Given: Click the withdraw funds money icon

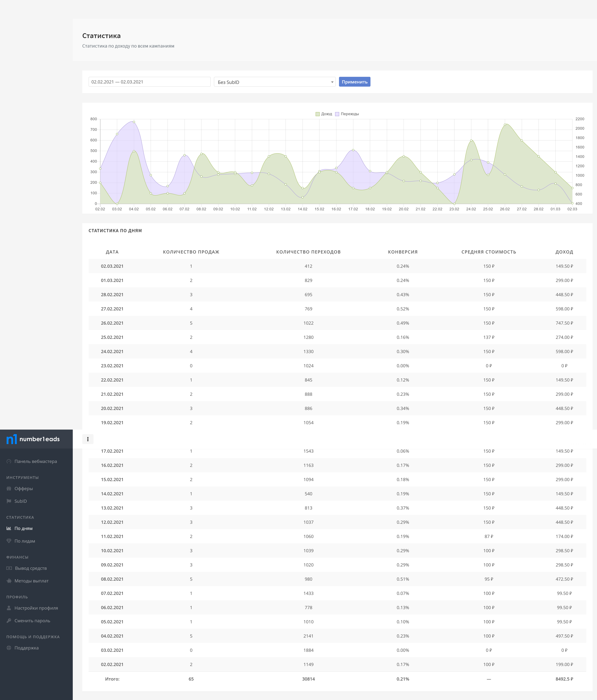Looking at the screenshot, I should pos(9,568).
